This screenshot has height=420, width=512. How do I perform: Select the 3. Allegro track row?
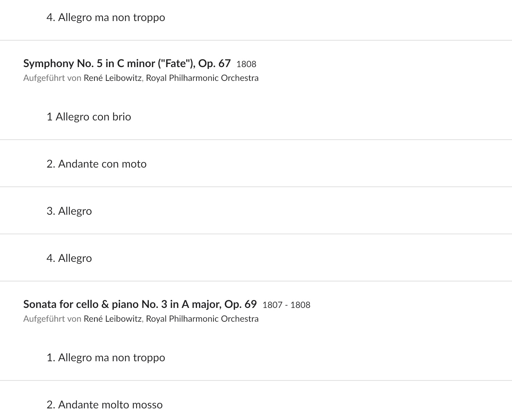pyautogui.click(x=256, y=211)
